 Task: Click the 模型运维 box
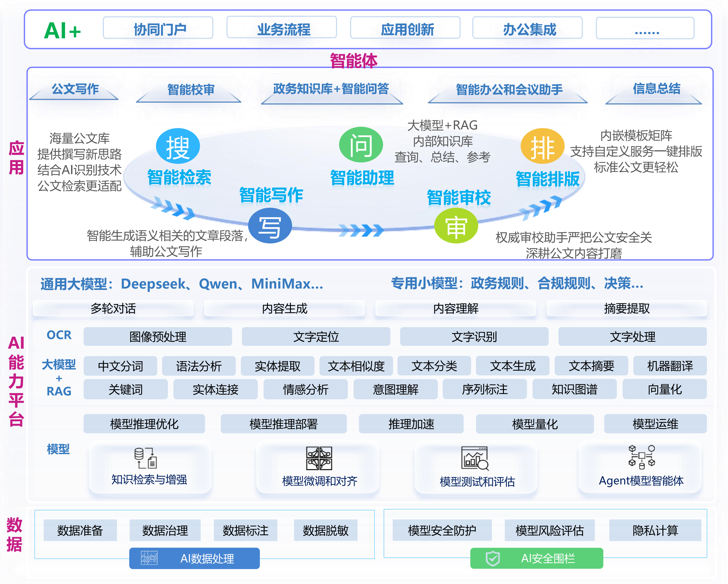655,424
